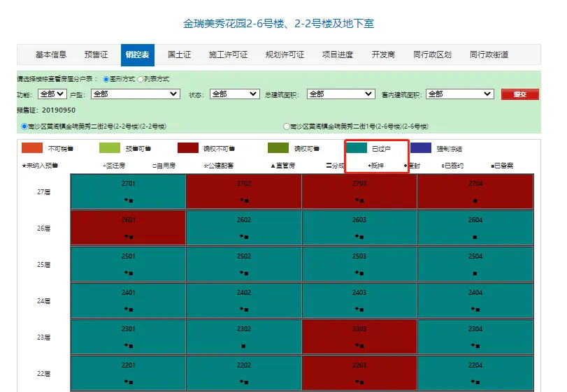Screen dimensions: 567x392
Task: Click the 已备案 legend marker text
Action: click(x=502, y=166)
